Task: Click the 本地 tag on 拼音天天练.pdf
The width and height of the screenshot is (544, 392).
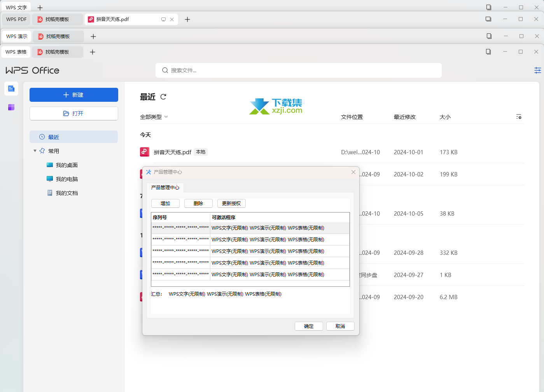Action: [201, 152]
